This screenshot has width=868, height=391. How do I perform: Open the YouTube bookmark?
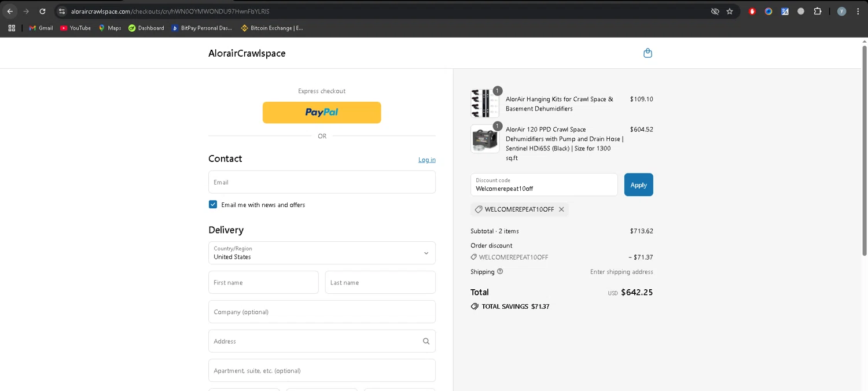pyautogui.click(x=75, y=28)
